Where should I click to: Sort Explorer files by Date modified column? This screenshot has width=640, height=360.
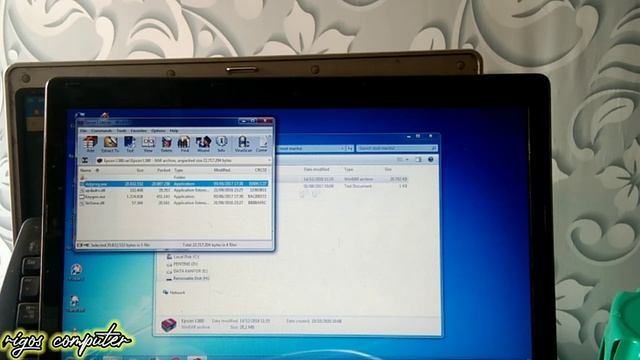tap(316, 169)
